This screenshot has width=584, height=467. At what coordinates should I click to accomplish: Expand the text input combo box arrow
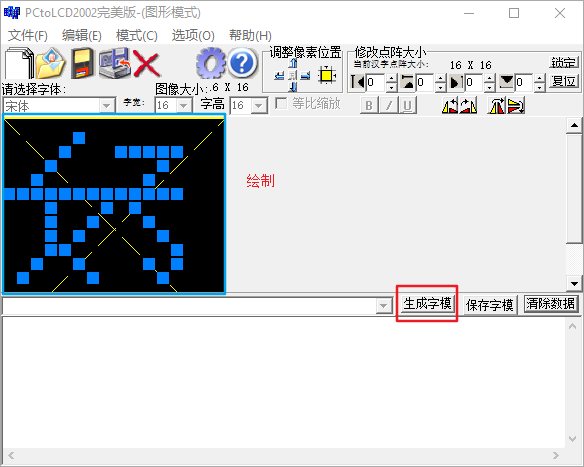384,306
